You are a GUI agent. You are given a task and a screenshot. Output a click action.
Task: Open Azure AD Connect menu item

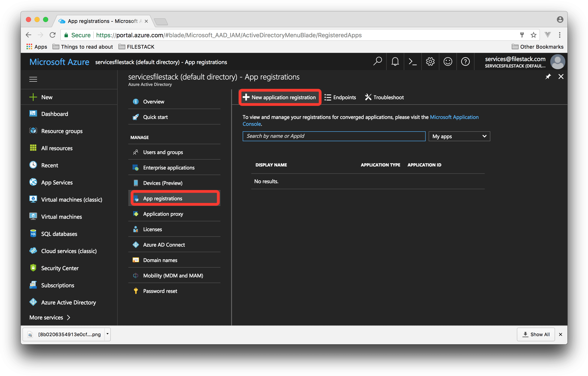coord(174,245)
